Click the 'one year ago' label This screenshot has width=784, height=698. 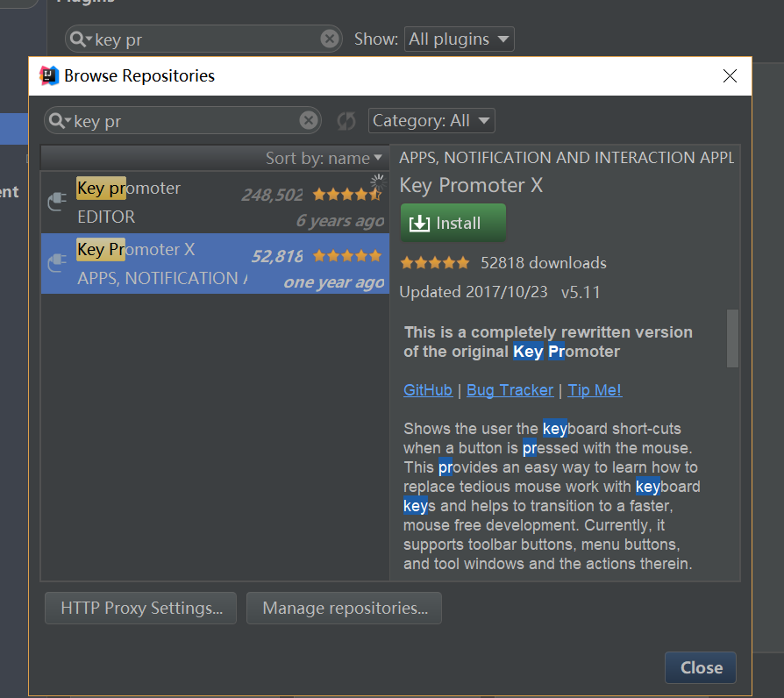click(x=334, y=282)
